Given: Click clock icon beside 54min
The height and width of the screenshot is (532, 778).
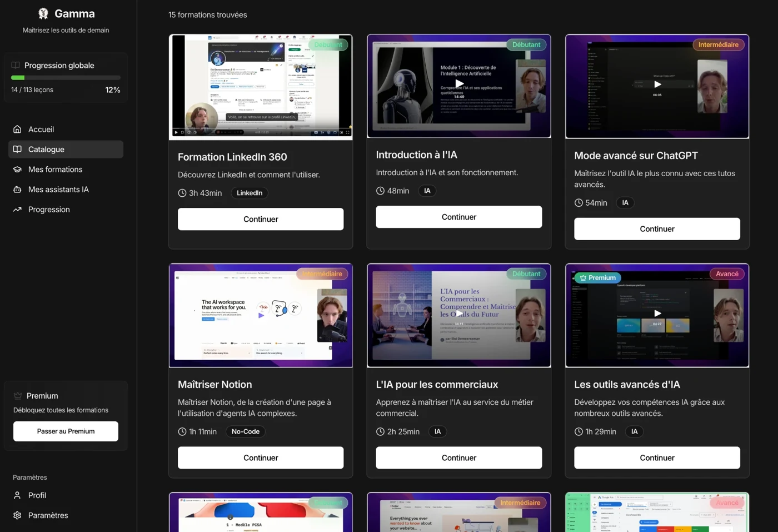Looking at the screenshot, I should 578,202.
